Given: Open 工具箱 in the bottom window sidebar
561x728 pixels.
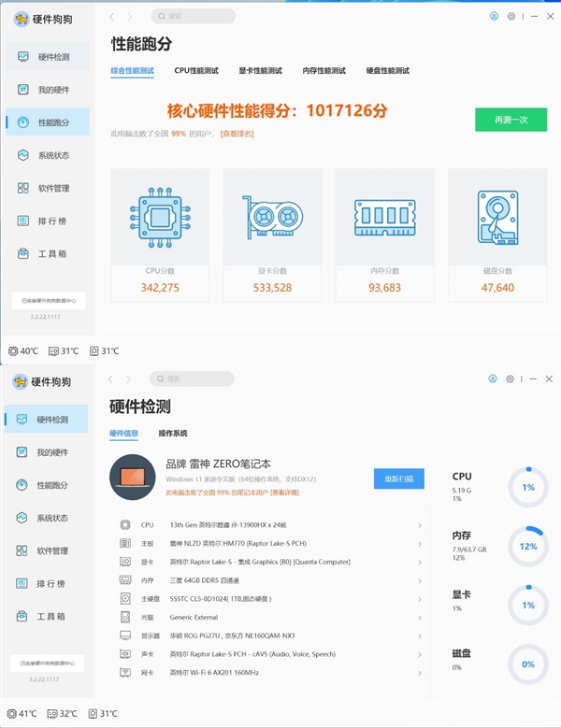Looking at the screenshot, I should (x=46, y=617).
